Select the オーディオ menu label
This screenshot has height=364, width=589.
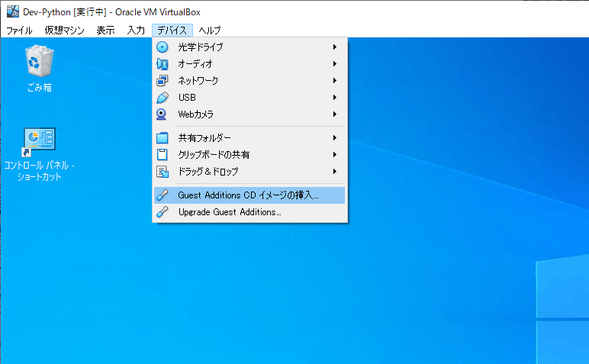click(195, 64)
